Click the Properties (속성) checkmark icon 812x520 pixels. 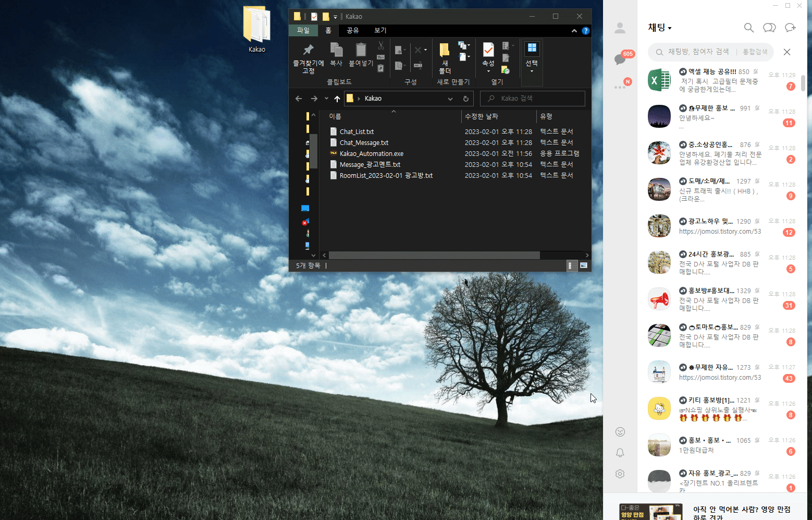pos(488,50)
